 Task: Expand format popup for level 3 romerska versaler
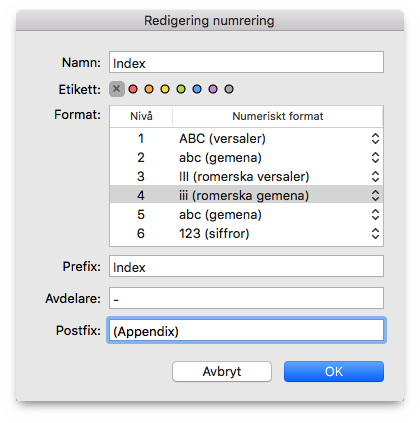[375, 177]
